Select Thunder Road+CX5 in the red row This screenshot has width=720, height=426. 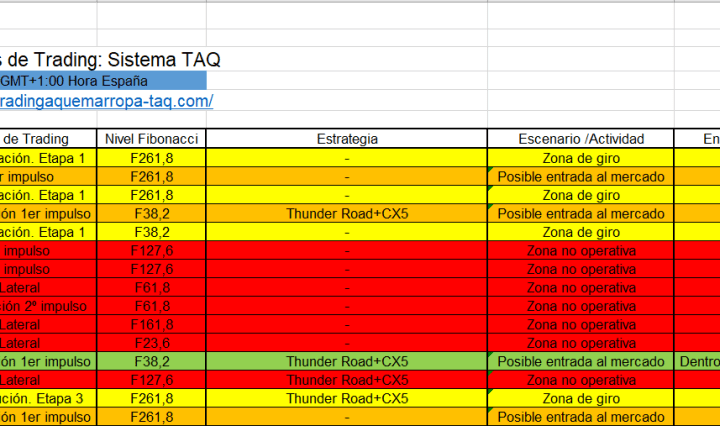click(x=346, y=380)
